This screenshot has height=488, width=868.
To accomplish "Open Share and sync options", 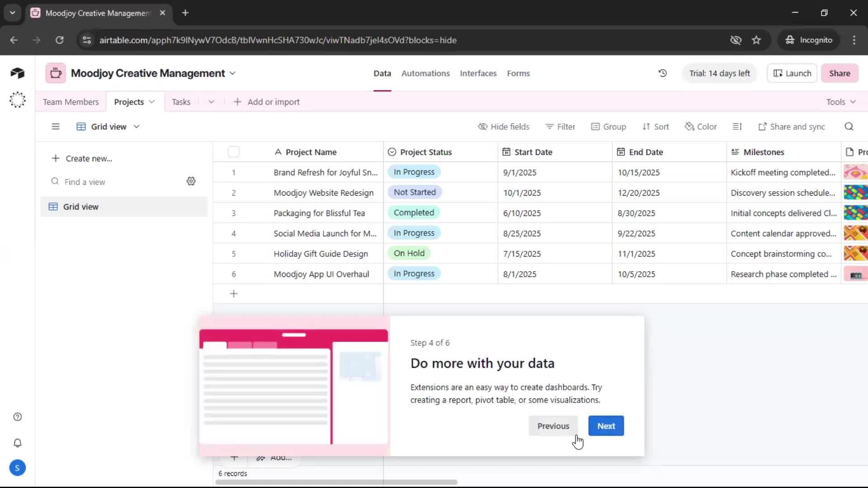I will (x=792, y=127).
